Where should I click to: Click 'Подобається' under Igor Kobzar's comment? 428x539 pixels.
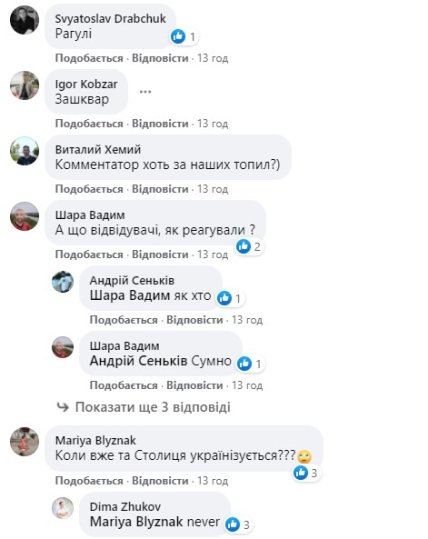click(x=89, y=123)
